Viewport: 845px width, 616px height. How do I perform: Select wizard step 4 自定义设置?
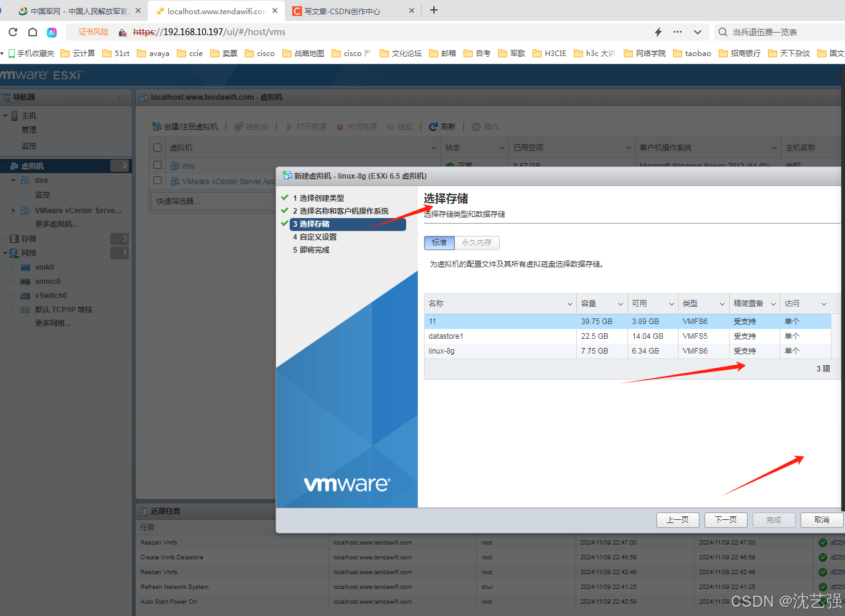point(315,237)
